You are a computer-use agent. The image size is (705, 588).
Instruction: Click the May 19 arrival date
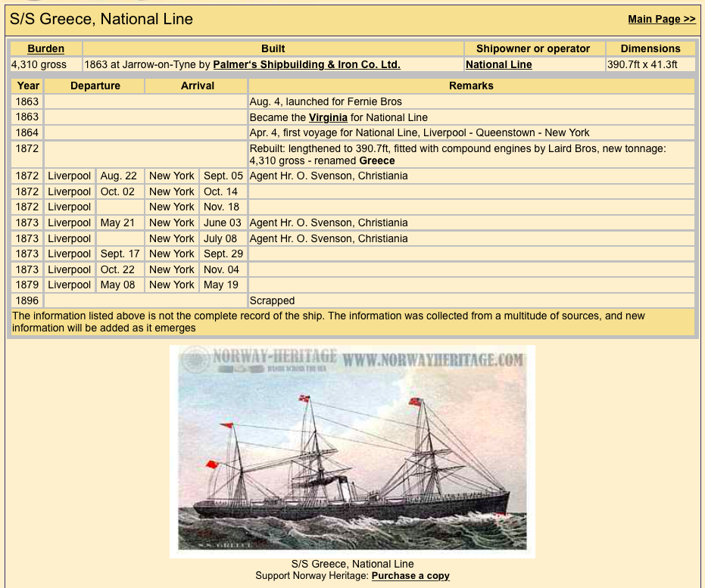[x=221, y=285]
